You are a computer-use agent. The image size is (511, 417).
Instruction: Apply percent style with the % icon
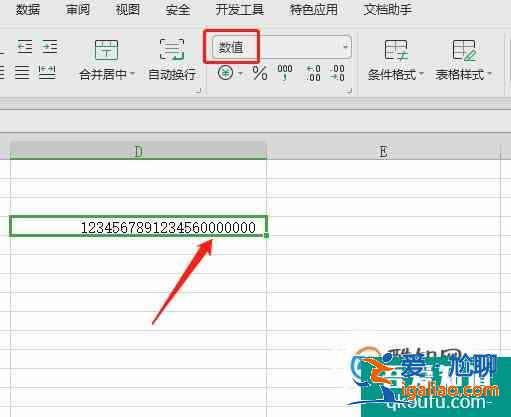(x=260, y=73)
